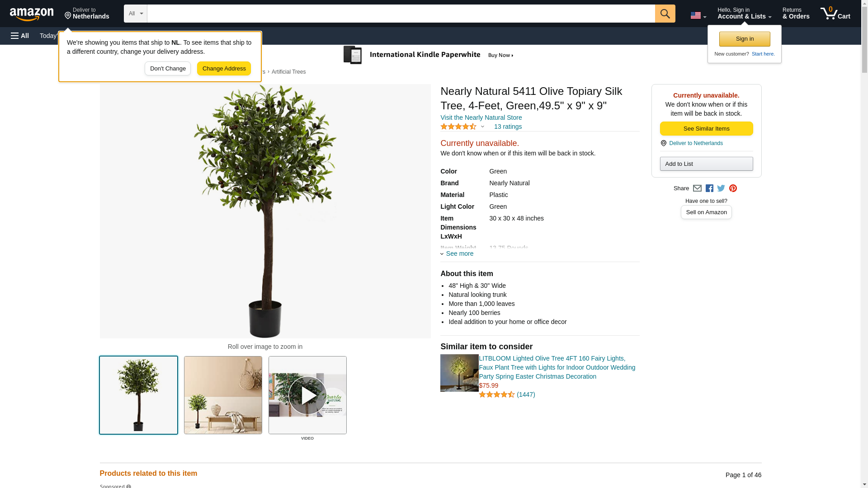Click the Amazon logo
The width and height of the screenshot is (868, 488).
pos(32,14)
